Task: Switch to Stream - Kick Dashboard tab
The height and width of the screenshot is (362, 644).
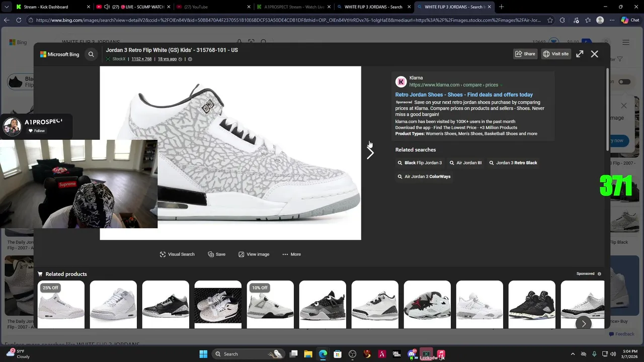Action: coord(52,7)
